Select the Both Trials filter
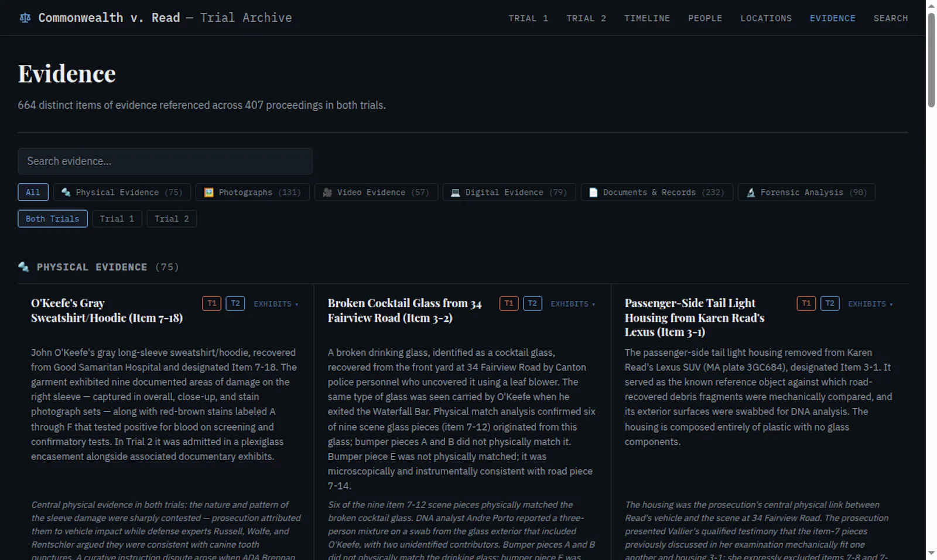Viewport: 937px width, 560px height. (x=53, y=219)
